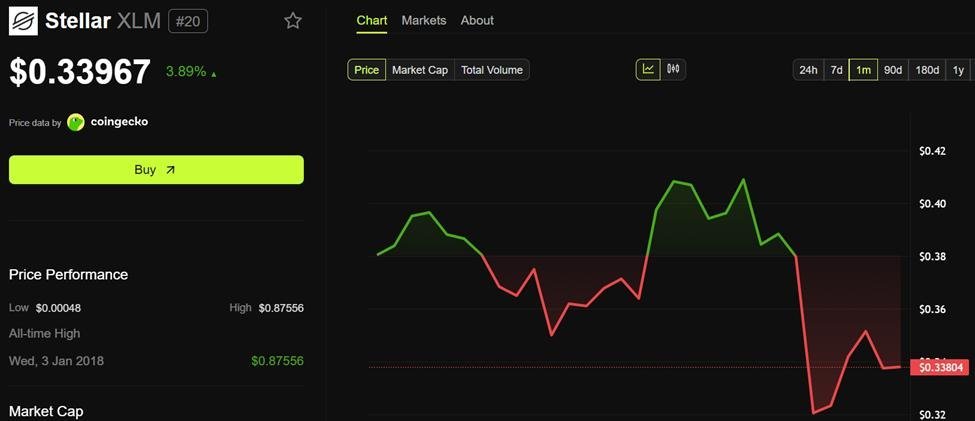Switch to line chart view icon

(648, 69)
